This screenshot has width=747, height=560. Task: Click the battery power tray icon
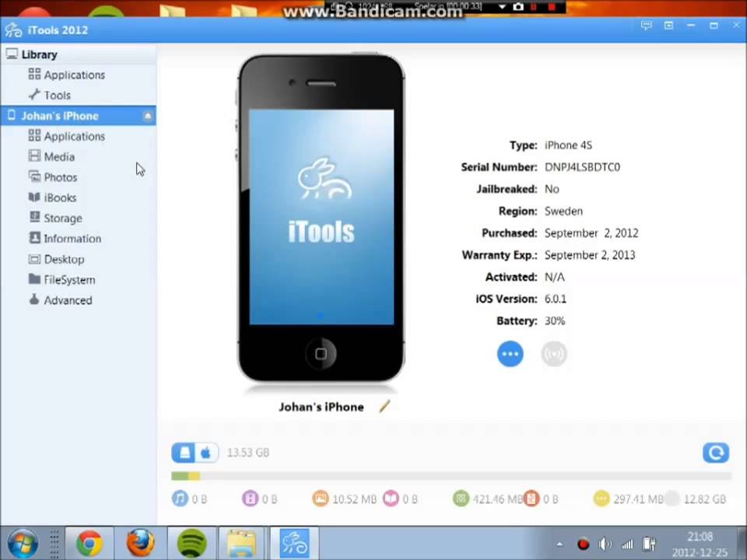[649, 544]
